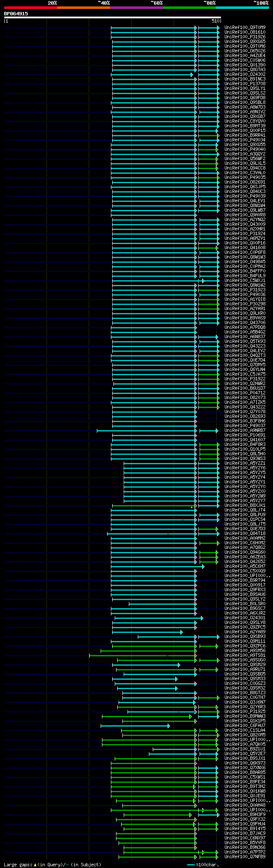The width and height of the screenshot is (273, 868).
Task: Select hit label UniRef100_A7PTP2
Action: (x=245, y=852)
